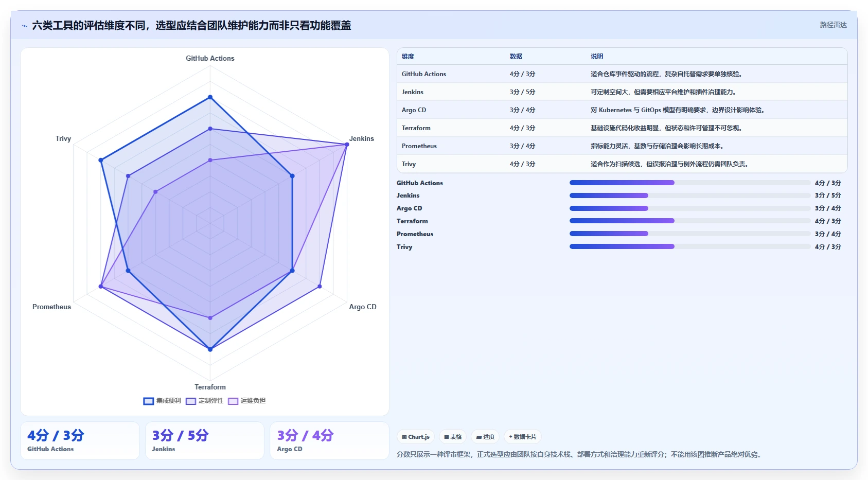Click the Terraform progress bar
Image resolution: width=868 pixels, height=480 pixels.
tap(690, 221)
